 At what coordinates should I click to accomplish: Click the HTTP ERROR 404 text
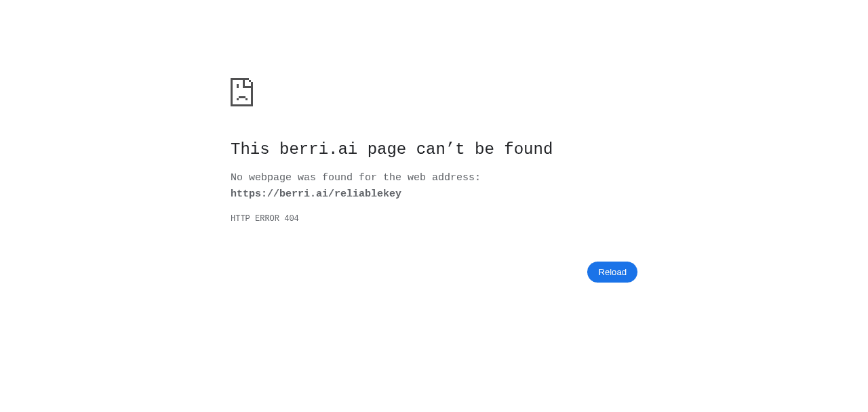coord(264,219)
